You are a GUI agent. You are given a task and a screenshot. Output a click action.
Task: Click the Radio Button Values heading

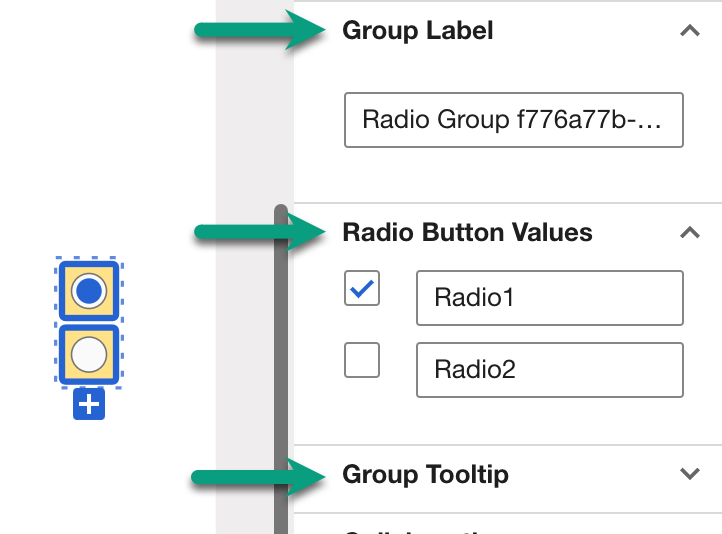467,233
